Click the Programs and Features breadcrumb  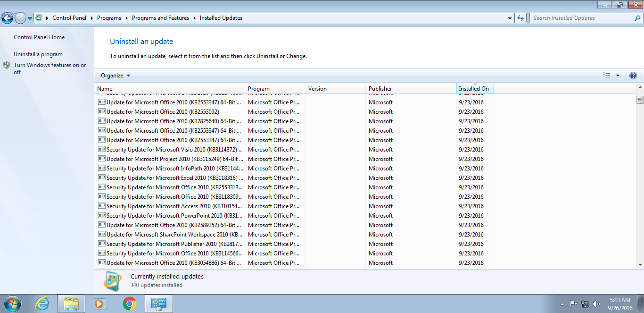click(160, 18)
